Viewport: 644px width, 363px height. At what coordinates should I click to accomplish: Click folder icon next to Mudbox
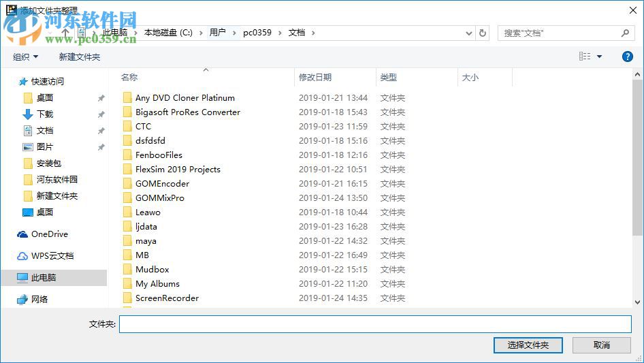point(127,270)
